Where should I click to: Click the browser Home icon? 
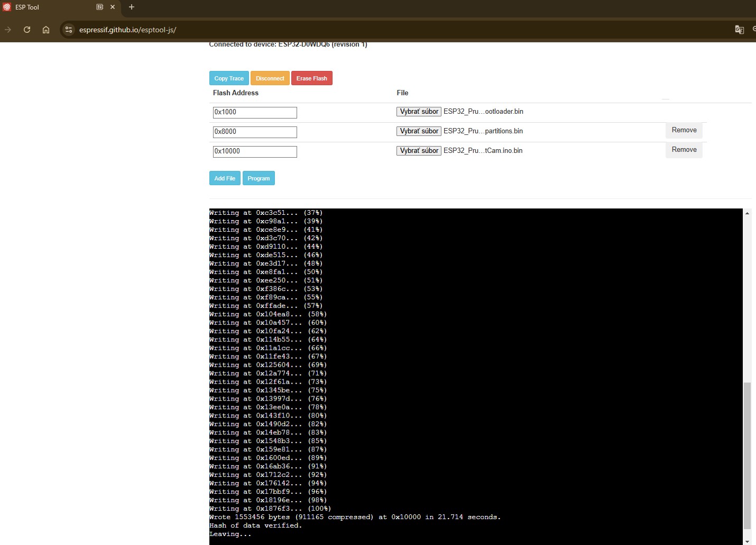click(x=46, y=30)
